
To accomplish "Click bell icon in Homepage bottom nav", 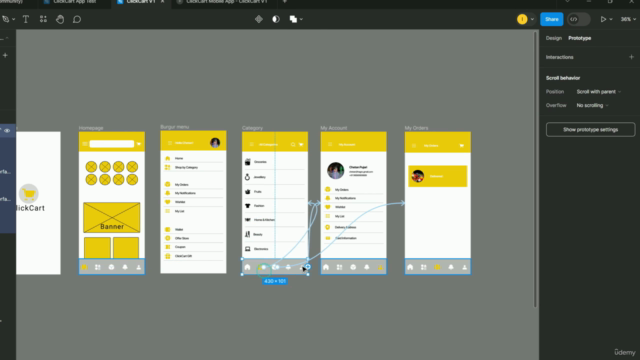I will [x=125, y=267].
